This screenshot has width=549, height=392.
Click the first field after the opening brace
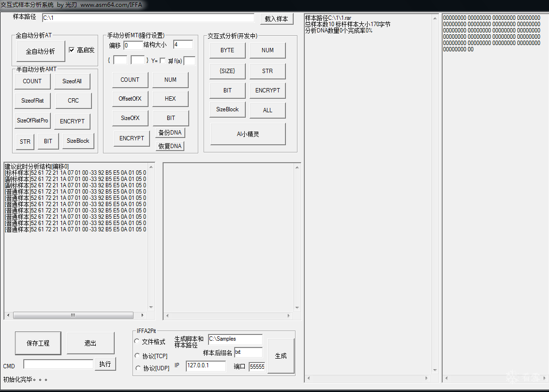120,60
